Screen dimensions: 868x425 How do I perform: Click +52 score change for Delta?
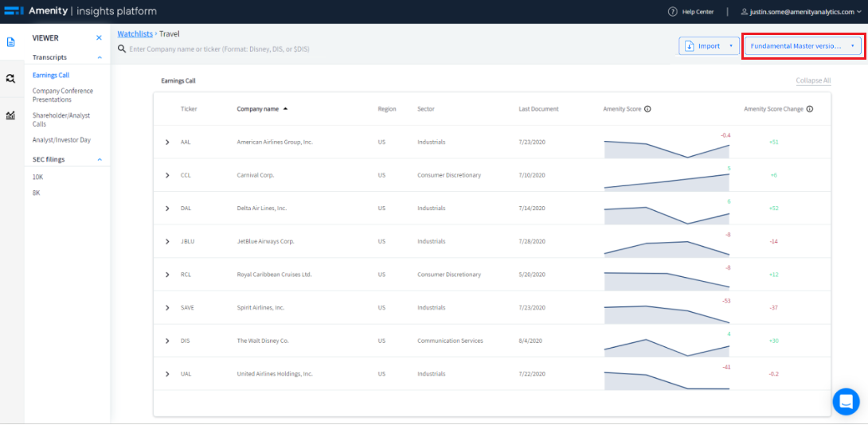774,209
